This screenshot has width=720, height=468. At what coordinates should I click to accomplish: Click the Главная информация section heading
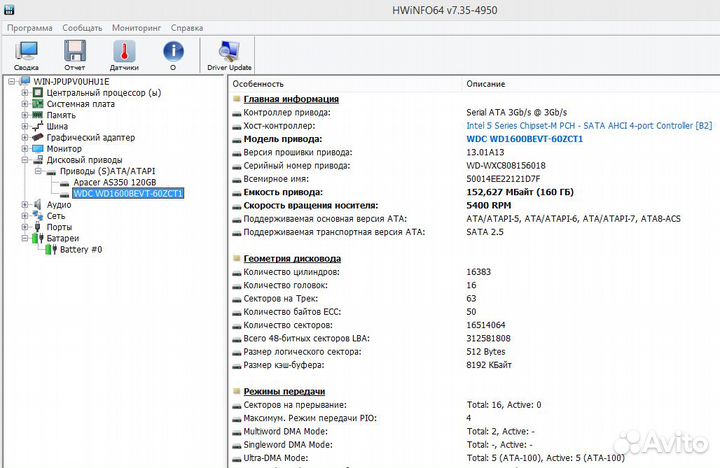(291, 99)
